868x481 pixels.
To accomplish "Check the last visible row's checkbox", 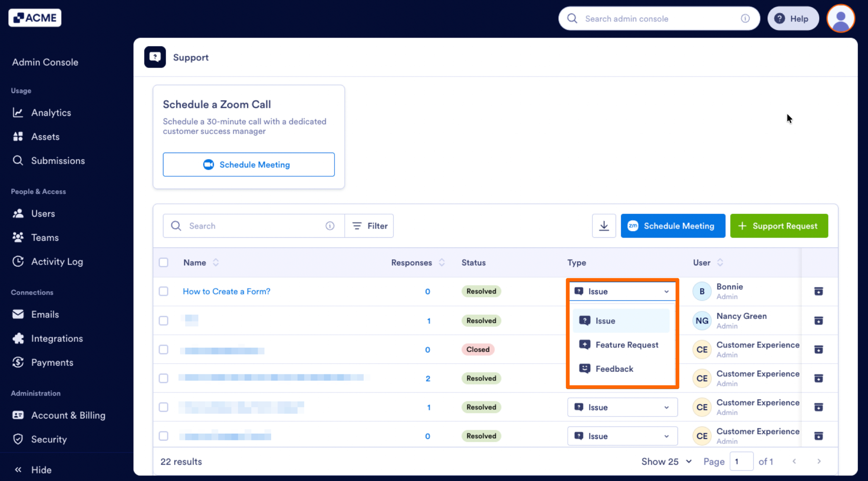I will [x=164, y=436].
